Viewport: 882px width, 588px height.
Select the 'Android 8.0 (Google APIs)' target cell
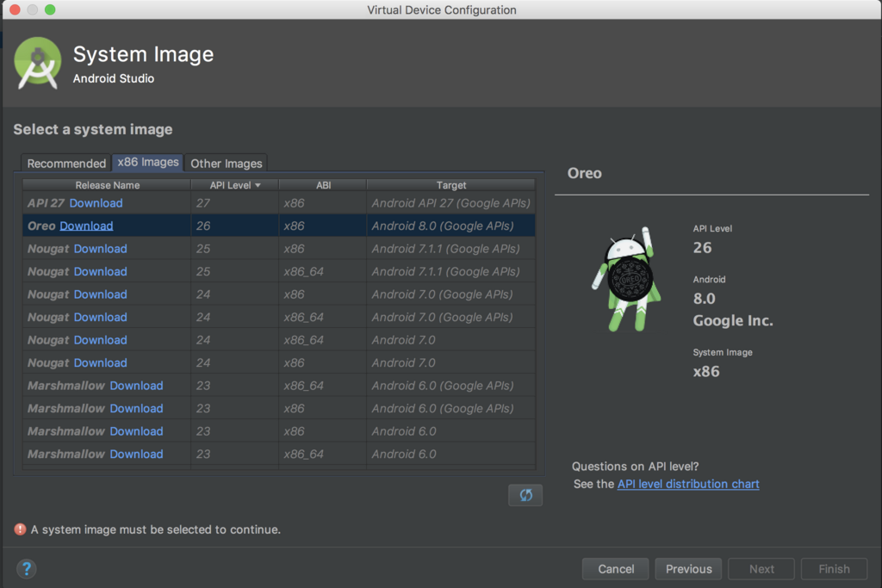click(x=450, y=226)
